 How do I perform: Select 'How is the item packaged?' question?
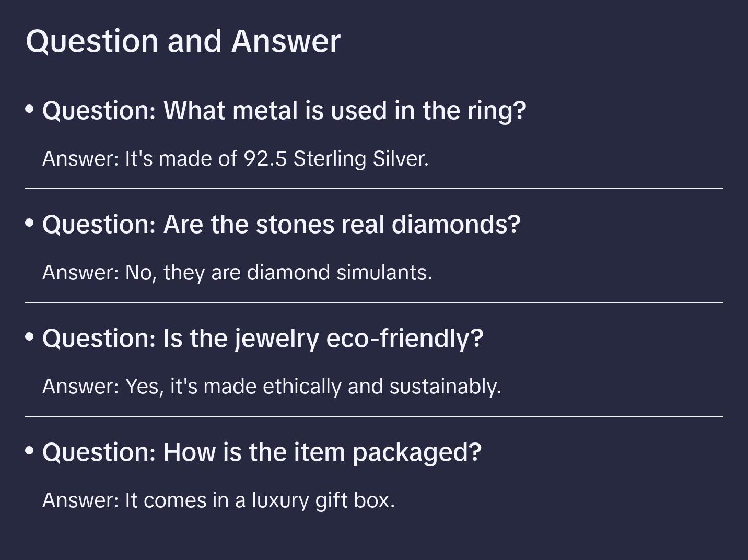[x=262, y=452]
